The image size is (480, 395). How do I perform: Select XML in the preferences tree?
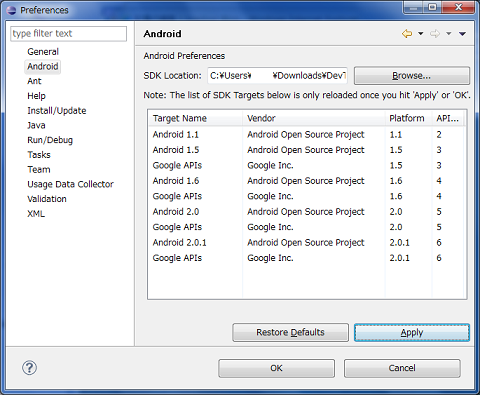click(x=36, y=214)
